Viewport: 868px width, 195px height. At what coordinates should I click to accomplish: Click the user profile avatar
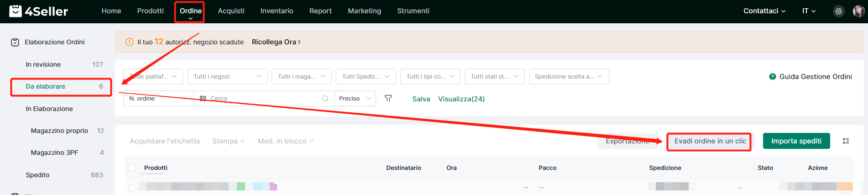pyautogui.click(x=858, y=11)
